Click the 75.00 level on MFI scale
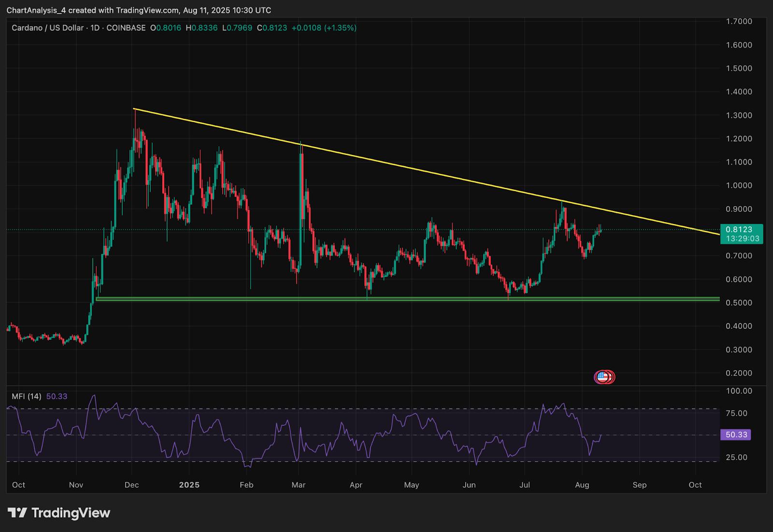This screenshot has width=773, height=532. (x=736, y=413)
